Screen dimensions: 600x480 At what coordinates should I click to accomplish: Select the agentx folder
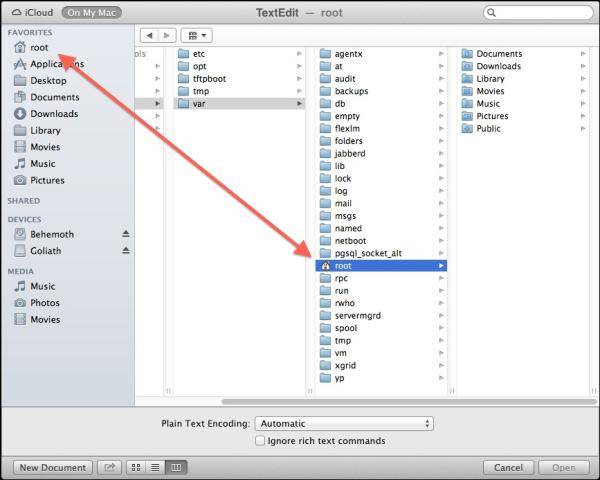coord(381,54)
